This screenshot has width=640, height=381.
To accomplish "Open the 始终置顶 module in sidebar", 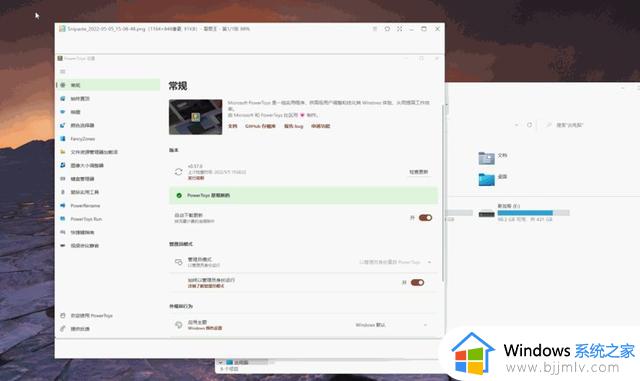I will (108, 98).
